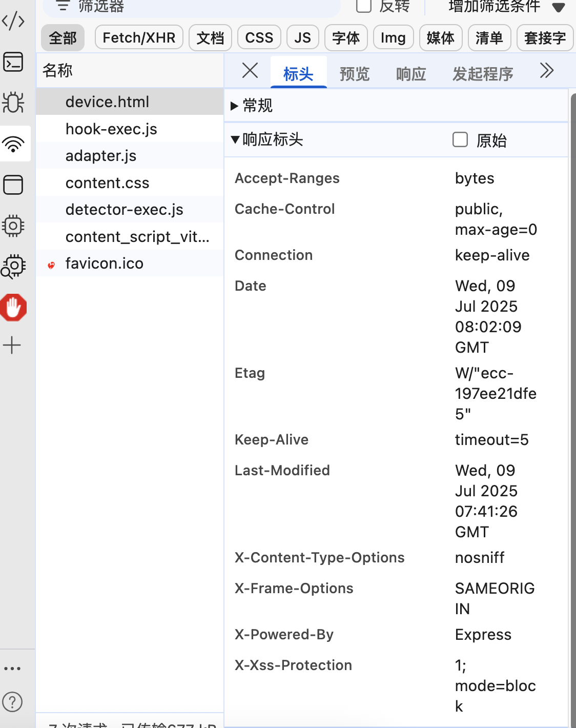Filter requests by Fetch/XHR
The height and width of the screenshot is (728, 576).
coord(139,38)
